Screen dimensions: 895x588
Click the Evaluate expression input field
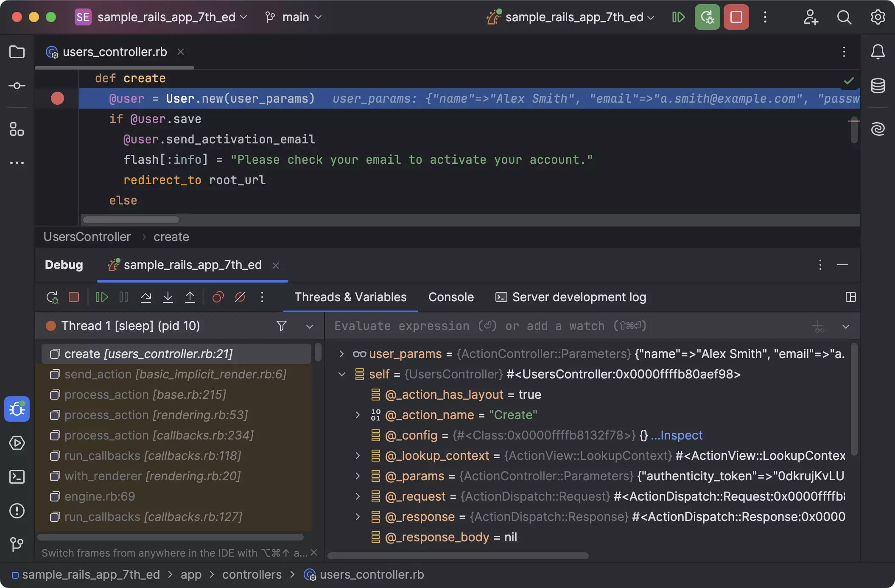551,326
